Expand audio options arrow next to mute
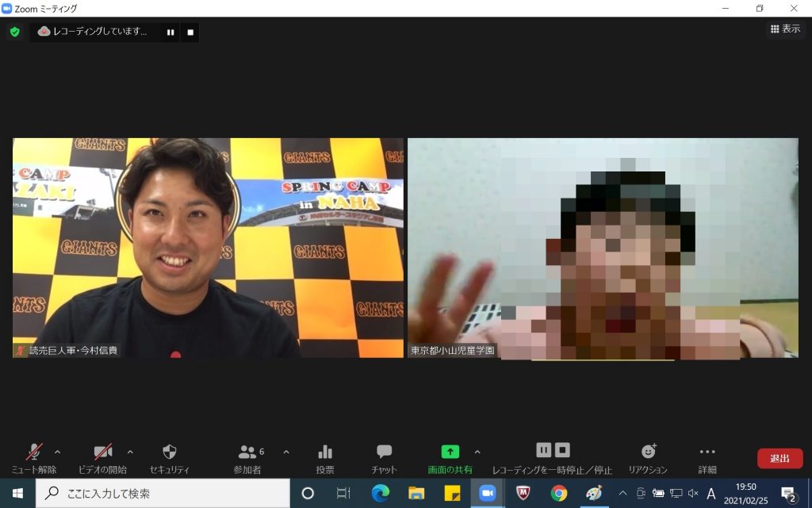This screenshot has height=508, width=812. [57, 452]
